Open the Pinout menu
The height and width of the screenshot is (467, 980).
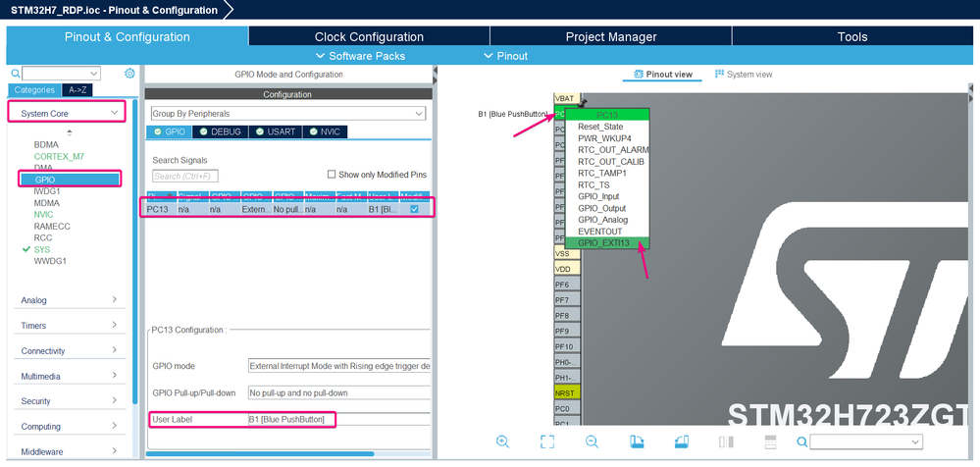(x=506, y=56)
